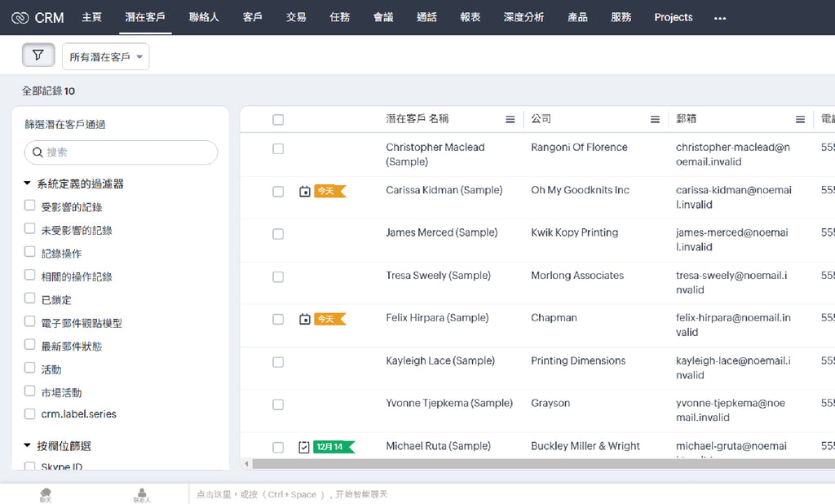This screenshot has width=835, height=504.
Task: Click the CRM logo icon
Action: (20, 16)
